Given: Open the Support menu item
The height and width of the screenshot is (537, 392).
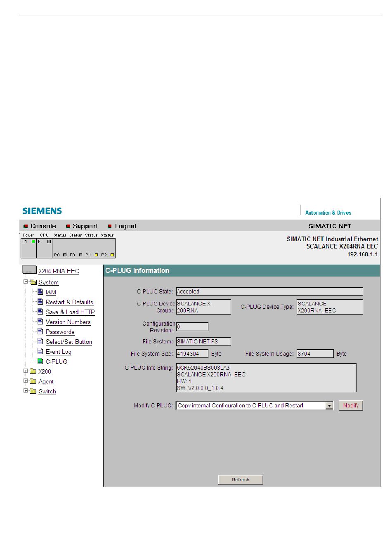Looking at the screenshot, I should tap(85, 226).
